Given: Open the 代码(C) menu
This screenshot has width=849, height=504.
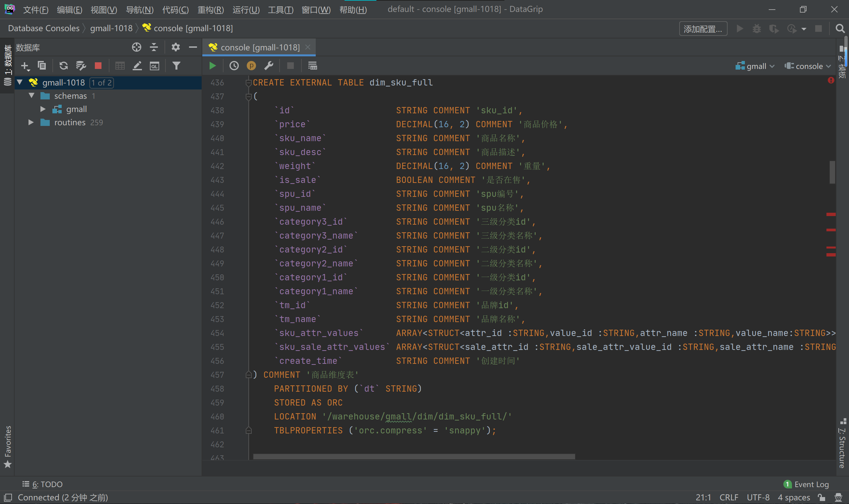Looking at the screenshot, I should click(175, 10).
